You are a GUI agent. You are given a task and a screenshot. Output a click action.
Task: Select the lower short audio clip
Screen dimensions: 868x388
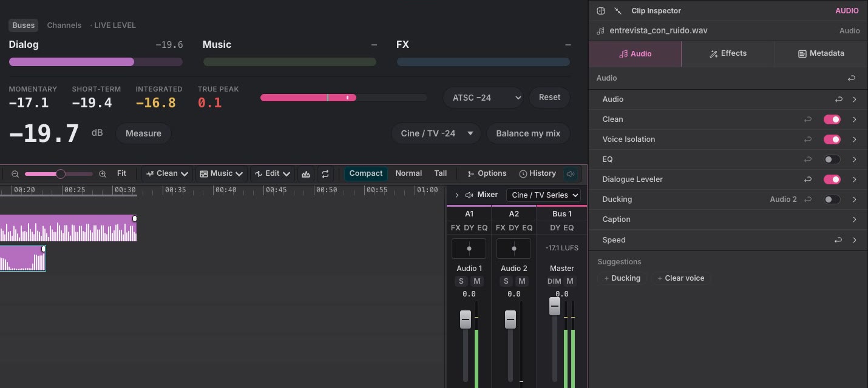click(x=22, y=258)
